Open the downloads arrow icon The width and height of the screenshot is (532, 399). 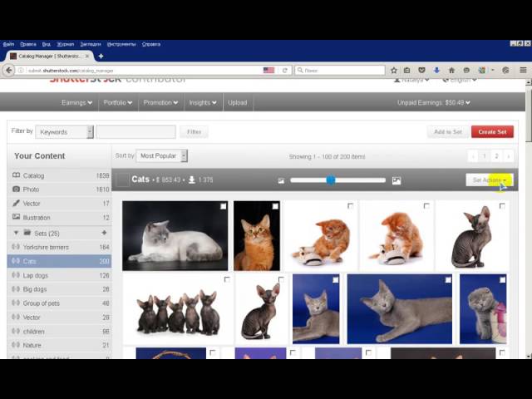[436, 70]
